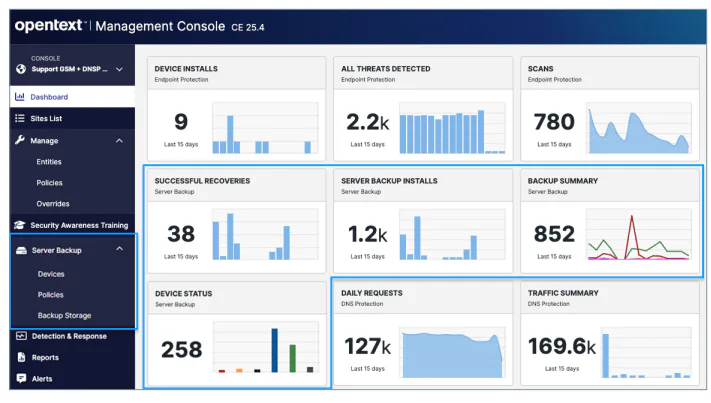The height and width of the screenshot is (403, 711).
Task: Click the 2.2k threats value
Action: point(368,122)
